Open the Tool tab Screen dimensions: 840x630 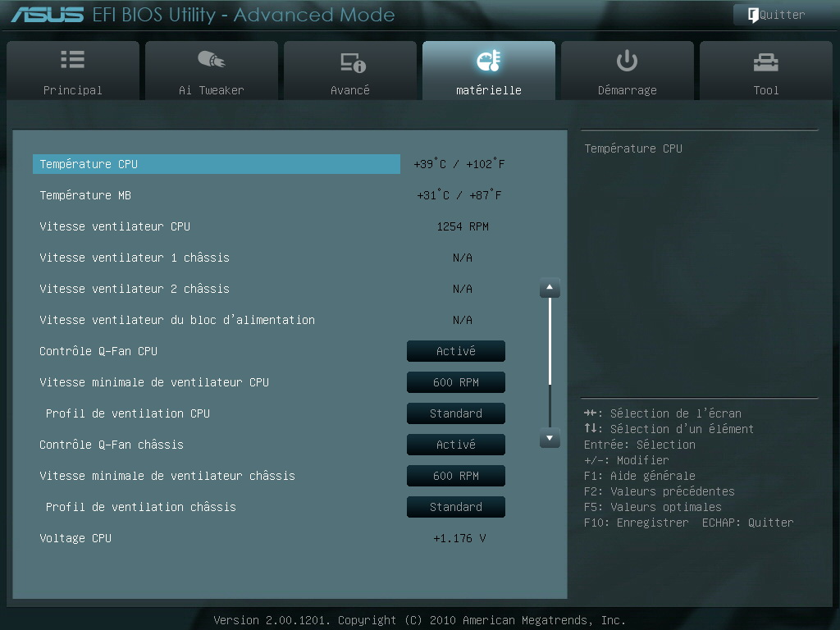point(766,71)
